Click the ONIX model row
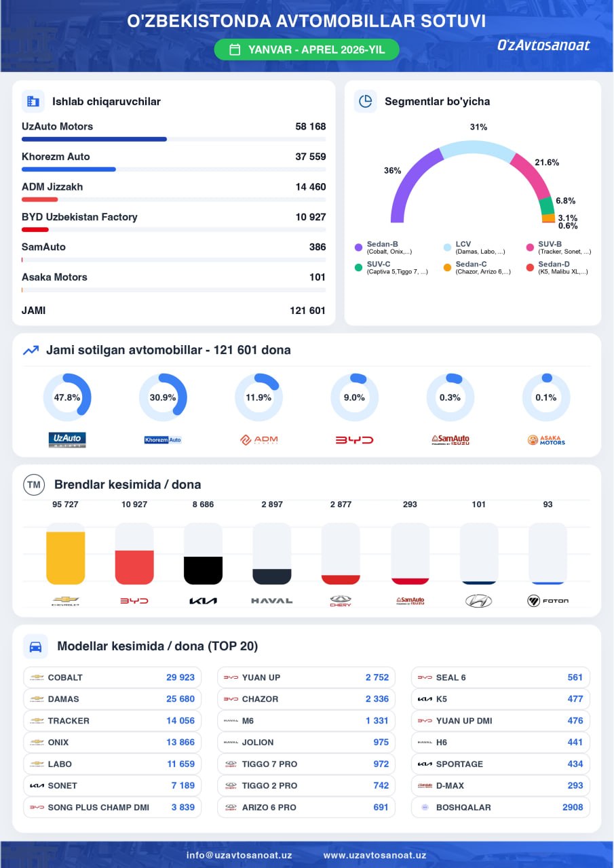This screenshot has height=868, width=614. click(x=113, y=743)
